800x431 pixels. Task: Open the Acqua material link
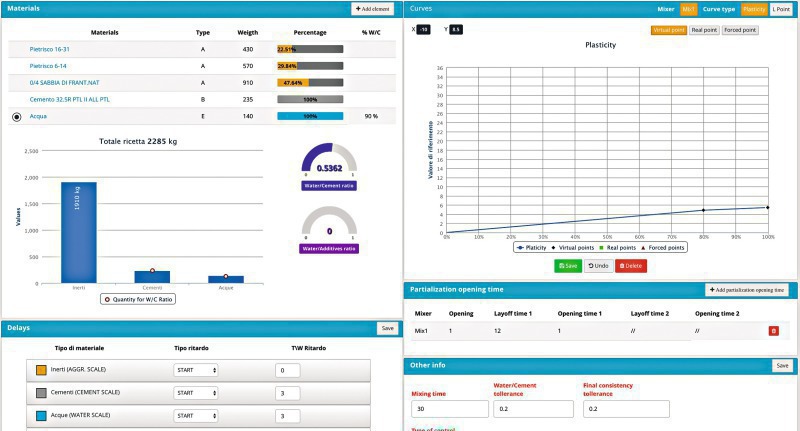38,116
